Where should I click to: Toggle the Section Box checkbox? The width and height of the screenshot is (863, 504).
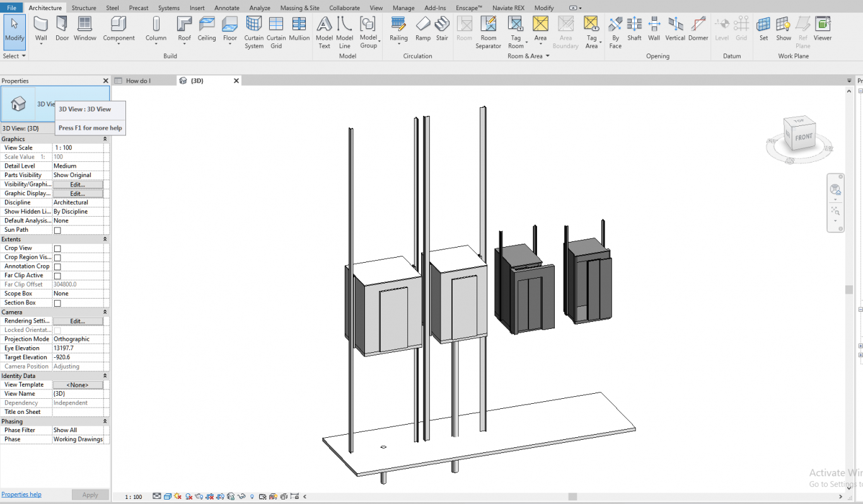pos(57,303)
